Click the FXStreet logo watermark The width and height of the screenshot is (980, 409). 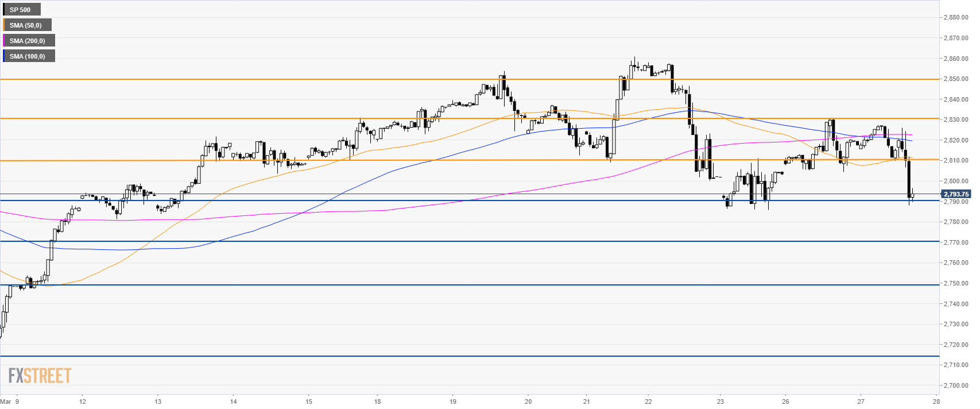click(40, 376)
